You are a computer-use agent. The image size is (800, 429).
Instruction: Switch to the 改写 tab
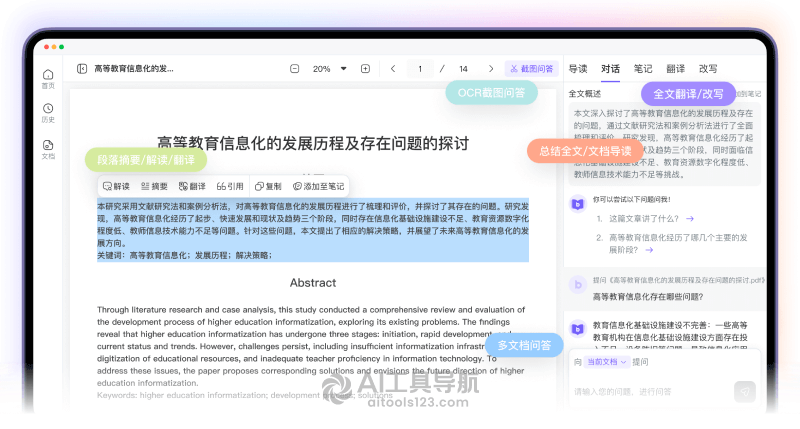pos(708,68)
